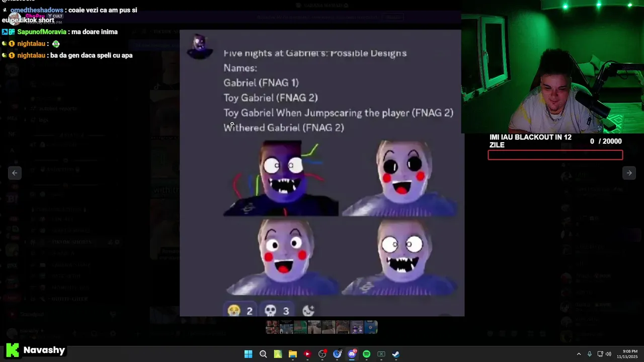
Task: Open the network status tray icon
Action: click(600, 354)
